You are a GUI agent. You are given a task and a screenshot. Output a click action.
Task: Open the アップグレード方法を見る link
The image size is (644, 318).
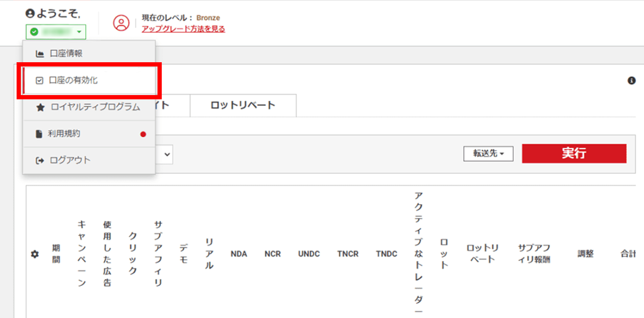[183, 29]
